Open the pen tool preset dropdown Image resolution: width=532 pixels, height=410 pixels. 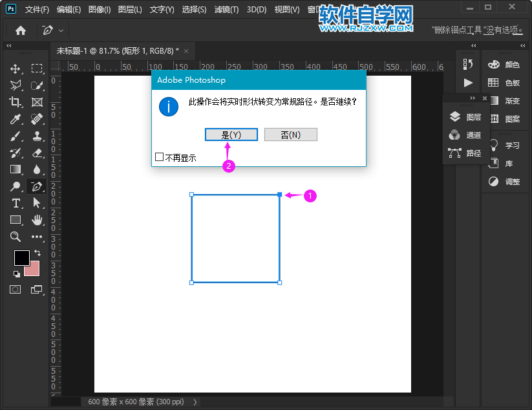pyautogui.click(x=61, y=30)
